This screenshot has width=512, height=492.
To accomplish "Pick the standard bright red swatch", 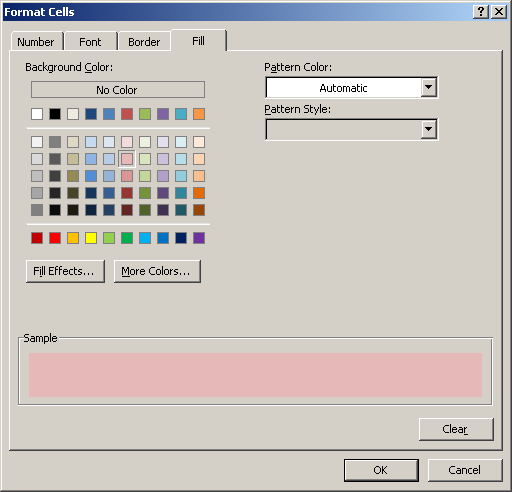I will coord(55,238).
